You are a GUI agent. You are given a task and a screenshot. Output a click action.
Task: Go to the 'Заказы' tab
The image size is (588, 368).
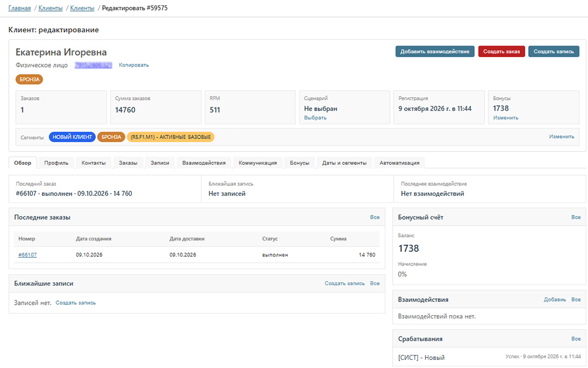pyautogui.click(x=128, y=162)
